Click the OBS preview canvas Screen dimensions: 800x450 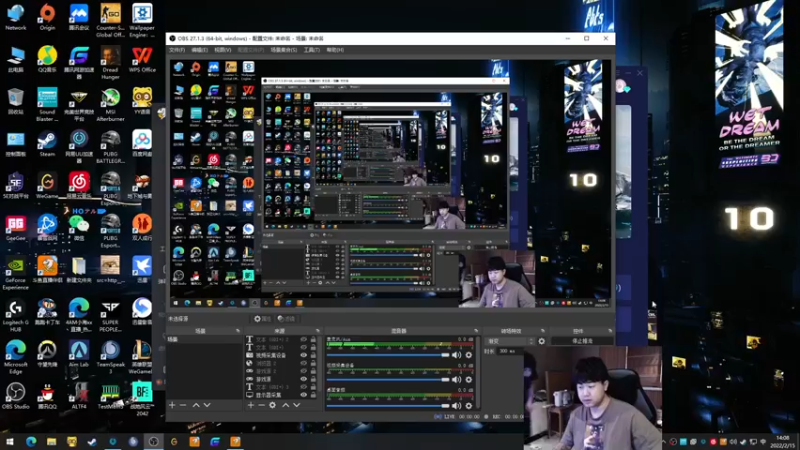390,184
